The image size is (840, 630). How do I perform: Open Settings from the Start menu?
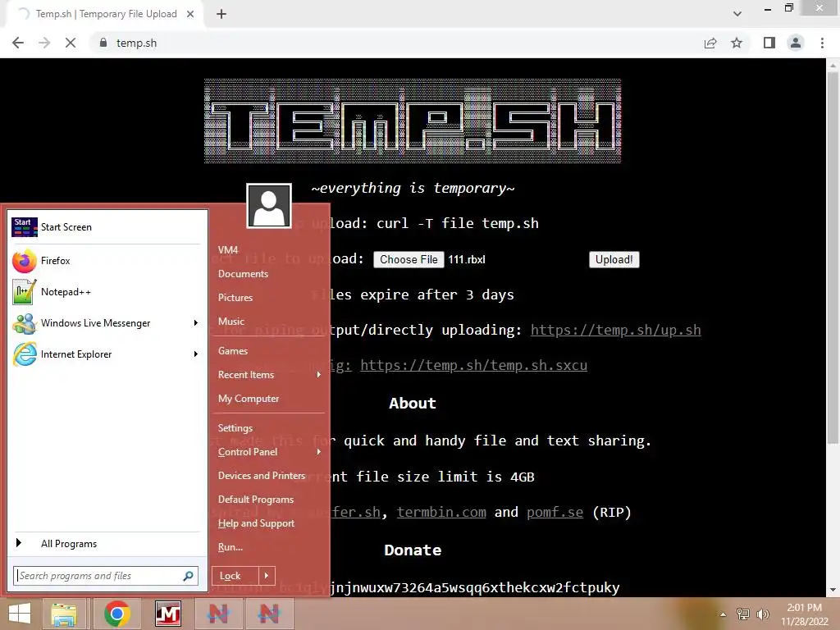tap(235, 428)
